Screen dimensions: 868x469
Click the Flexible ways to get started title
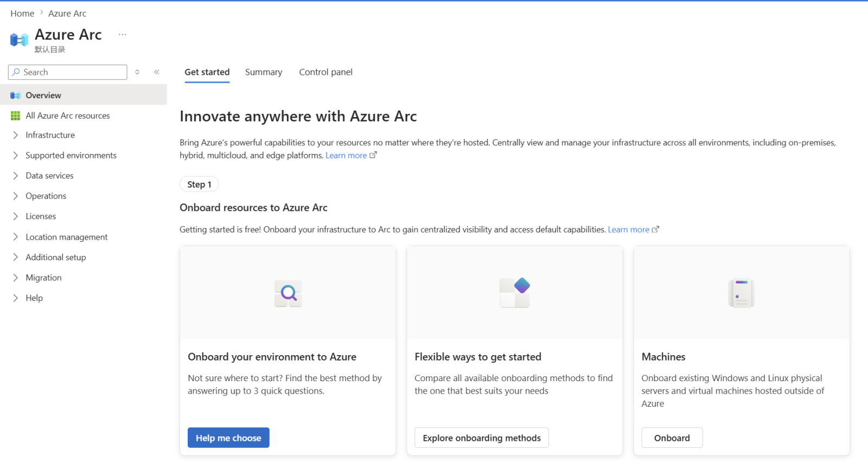pyautogui.click(x=478, y=357)
